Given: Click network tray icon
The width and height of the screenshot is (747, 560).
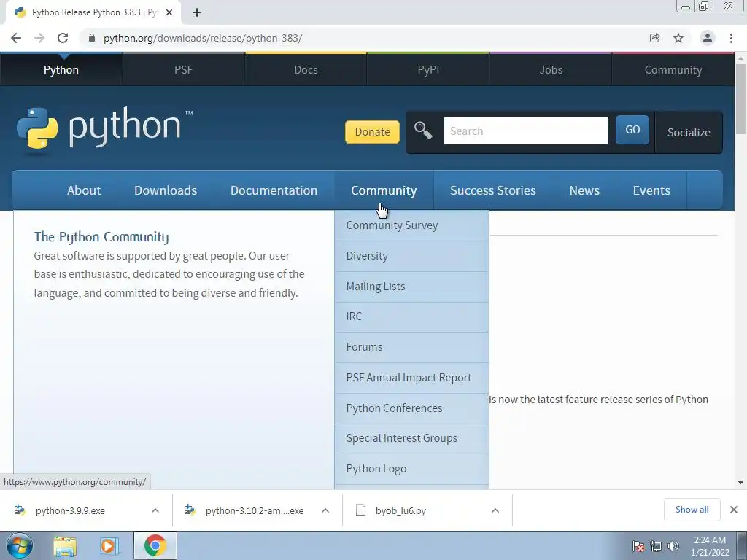Looking at the screenshot, I should (x=656, y=546).
